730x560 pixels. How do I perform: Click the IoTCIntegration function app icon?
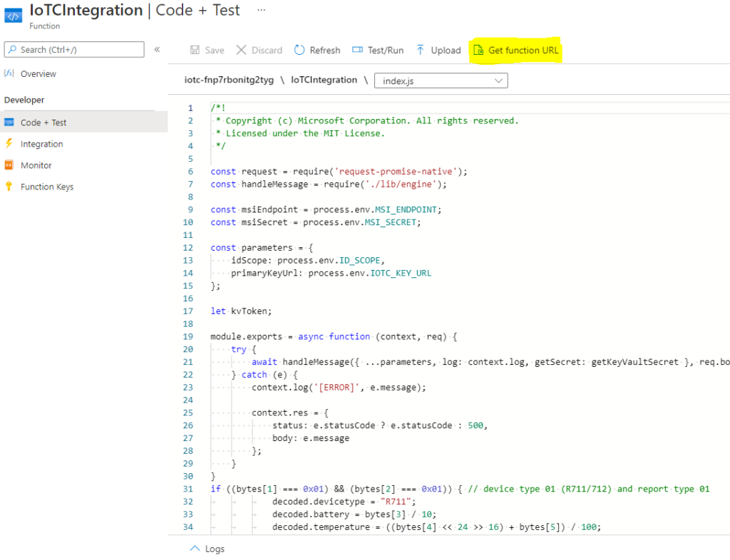(14, 14)
